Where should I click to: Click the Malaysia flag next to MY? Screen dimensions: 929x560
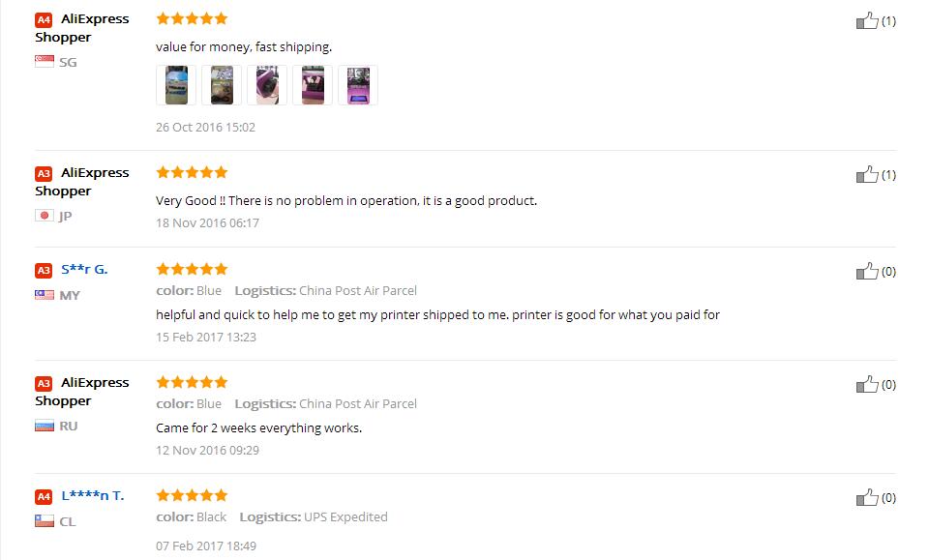pyautogui.click(x=45, y=295)
